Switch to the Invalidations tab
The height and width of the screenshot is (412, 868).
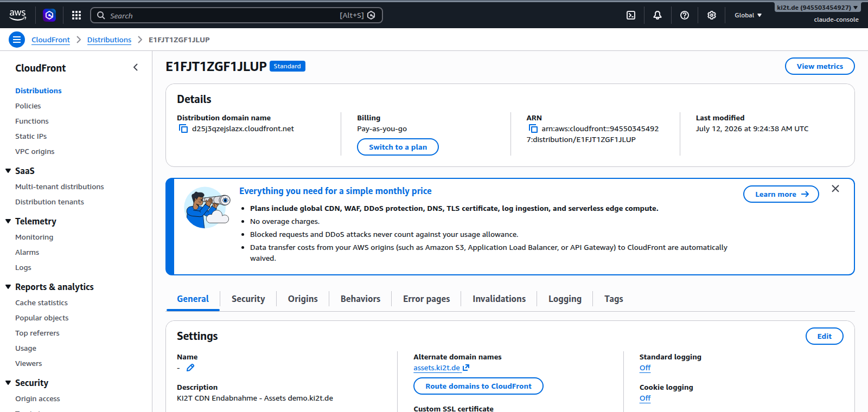499,299
